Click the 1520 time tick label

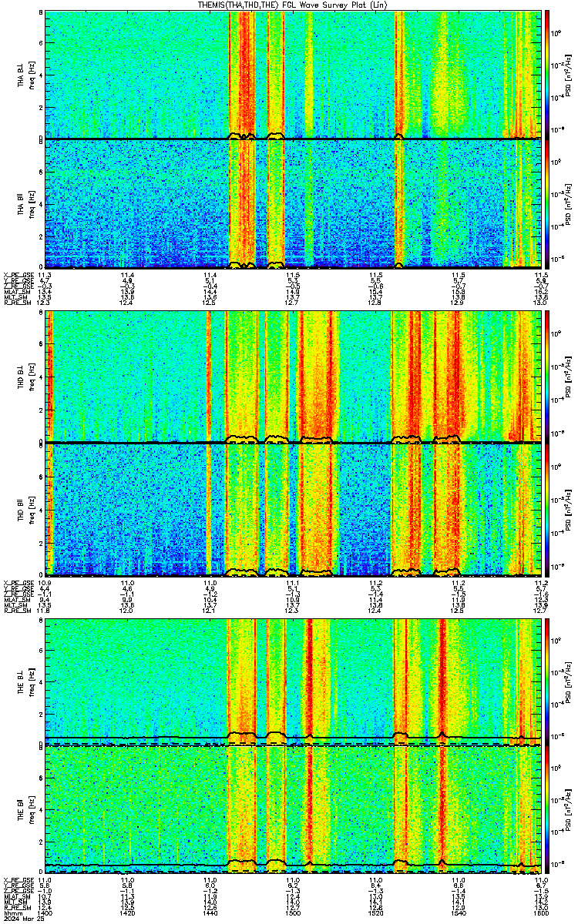pos(375,913)
